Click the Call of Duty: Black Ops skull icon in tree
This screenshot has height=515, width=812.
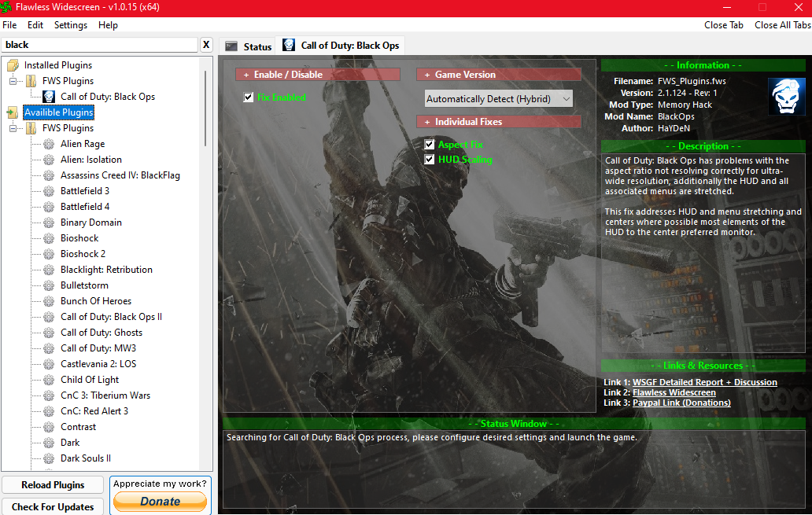click(50, 97)
